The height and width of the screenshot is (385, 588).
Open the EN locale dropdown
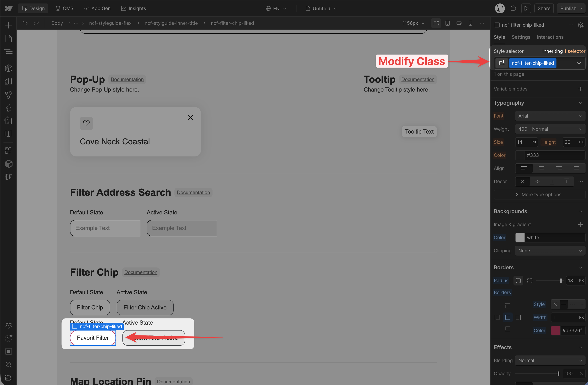[276, 8]
